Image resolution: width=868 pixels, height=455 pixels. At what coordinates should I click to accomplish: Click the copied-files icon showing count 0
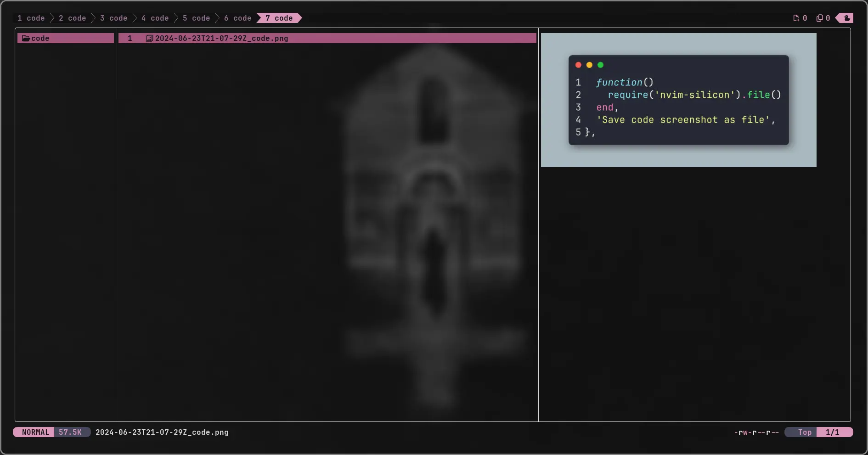[819, 18]
